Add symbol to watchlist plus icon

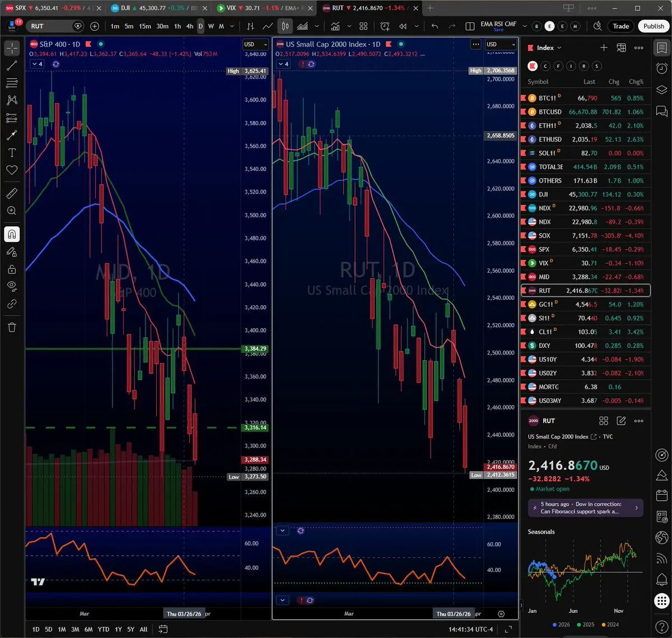(604, 48)
